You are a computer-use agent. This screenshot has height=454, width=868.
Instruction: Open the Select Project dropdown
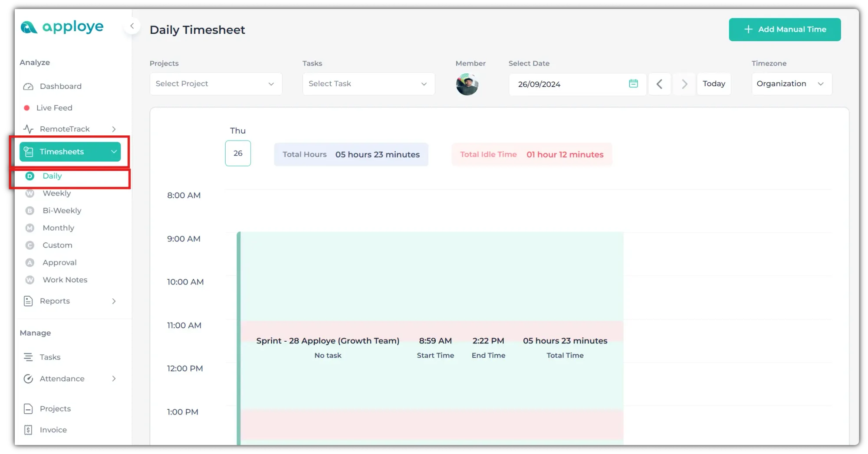pyautogui.click(x=216, y=84)
